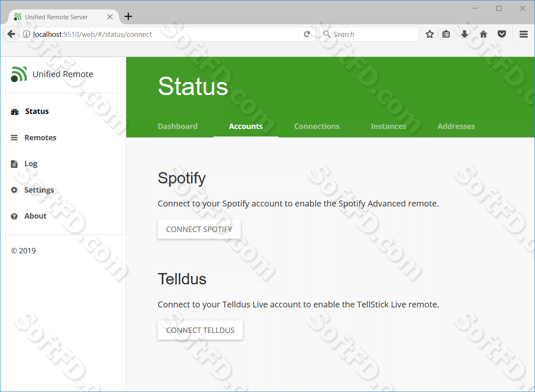Screen dimensions: 535x392
Task: Click the browser Search input field
Action: pyautogui.click(x=369, y=34)
